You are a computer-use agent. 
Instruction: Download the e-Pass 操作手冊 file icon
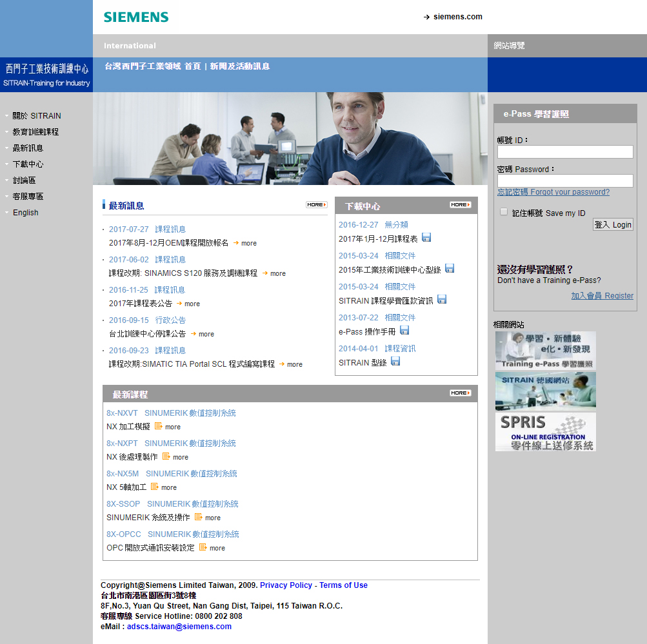click(x=404, y=331)
